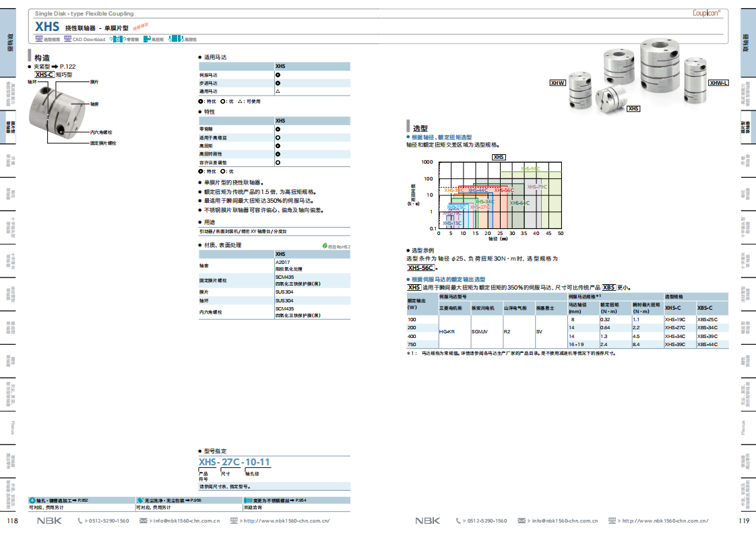Viewport: 756px width, 534px height.
Task: Click the 根据伺服马达的额定输出选型 heading
Action: [x=448, y=279]
